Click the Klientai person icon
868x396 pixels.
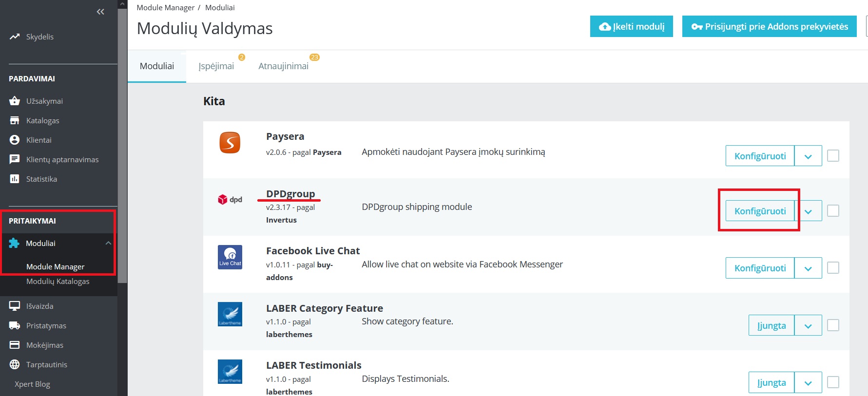coord(15,140)
